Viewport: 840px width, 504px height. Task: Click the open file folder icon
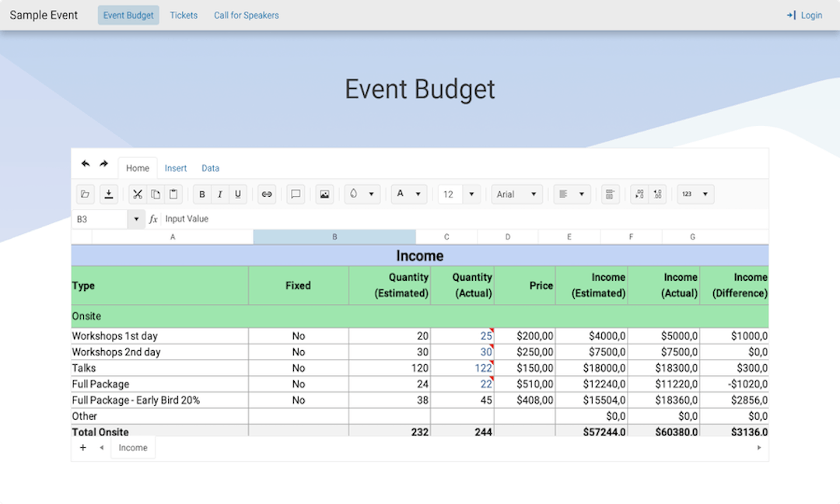pos(86,194)
